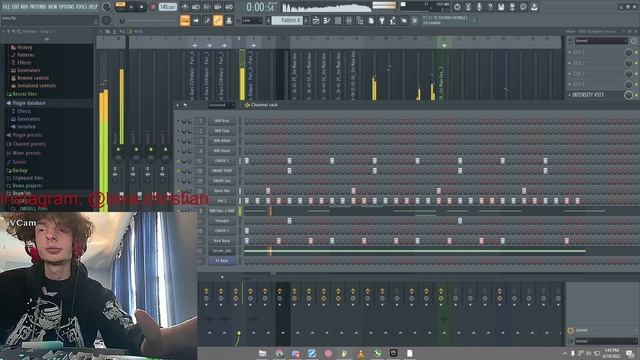Open the channel rack options menu arrow
This screenshot has width=640, height=360.
[x=178, y=105]
